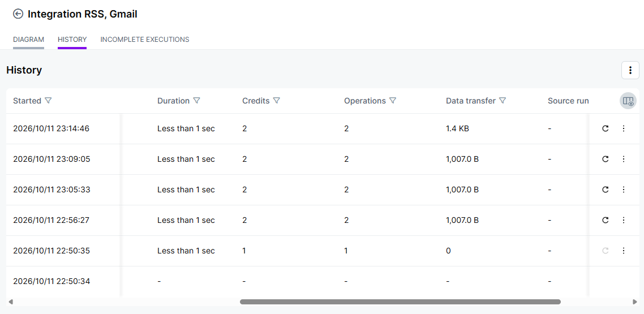Viewport: 644px width, 314px height.
Task: Open the History three-dot options menu
Action: coord(630,70)
